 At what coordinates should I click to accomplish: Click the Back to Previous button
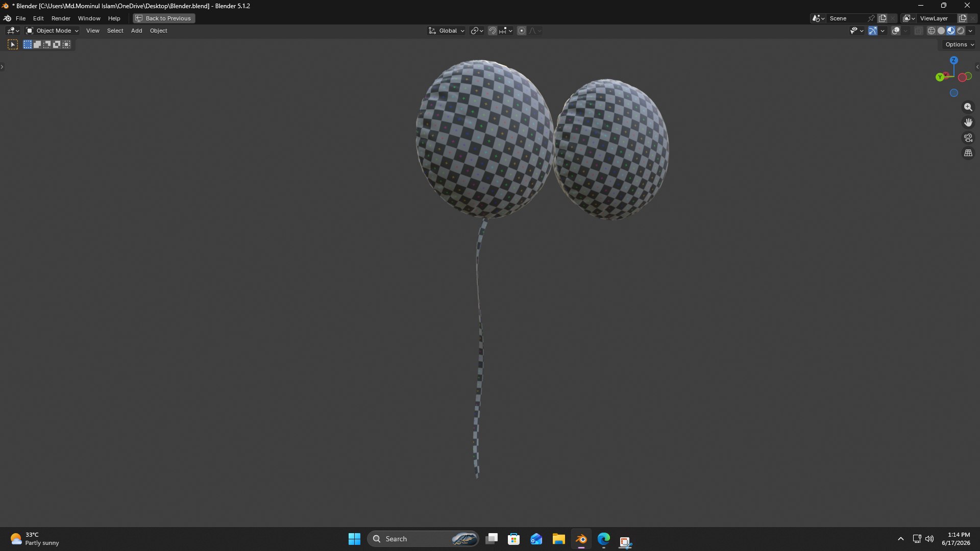coord(164,18)
